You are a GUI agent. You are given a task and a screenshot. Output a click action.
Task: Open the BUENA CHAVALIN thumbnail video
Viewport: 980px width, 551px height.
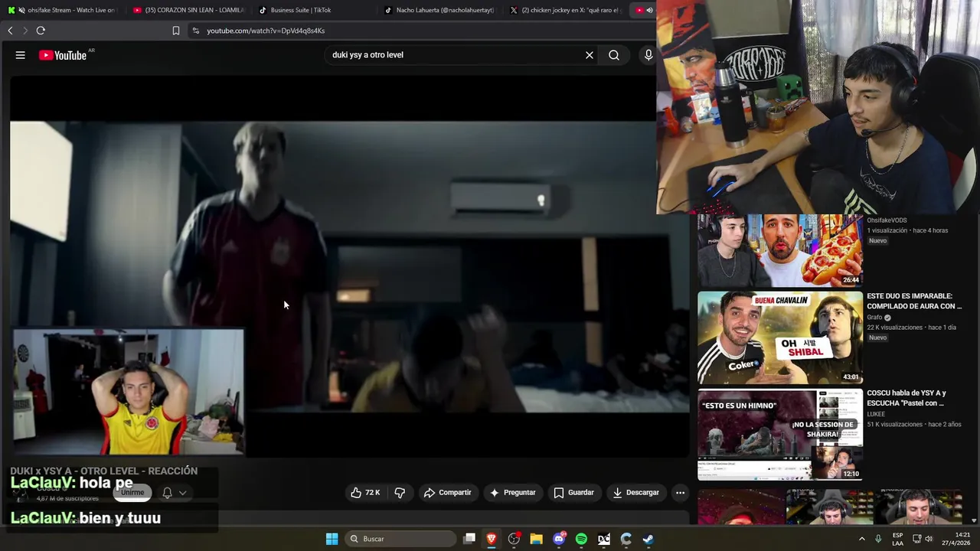(x=779, y=337)
